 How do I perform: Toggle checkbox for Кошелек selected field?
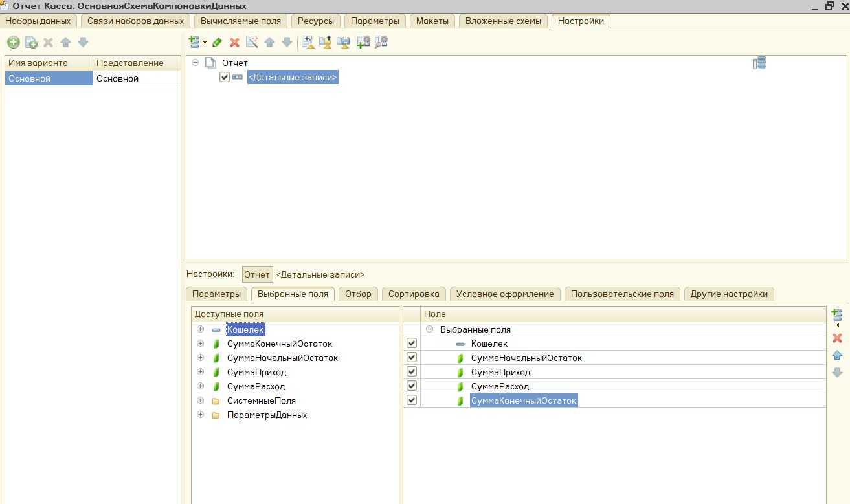coord(411,344)
